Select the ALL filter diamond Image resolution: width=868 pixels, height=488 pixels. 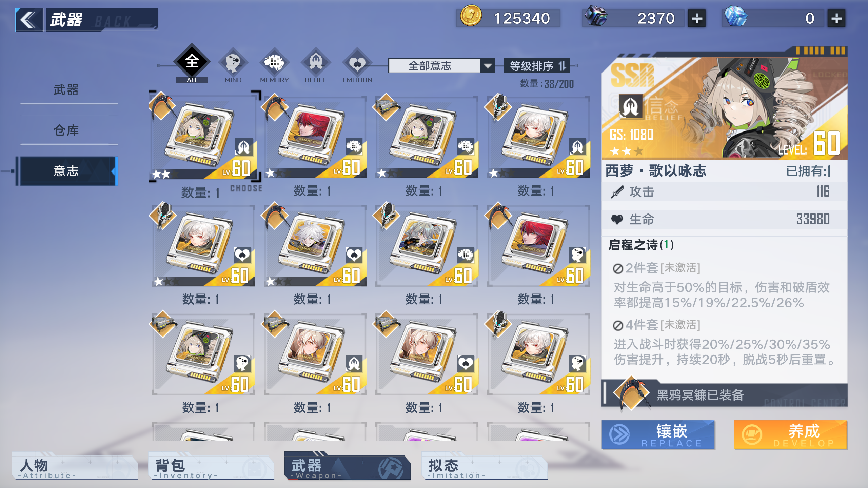[x=192, y=62]
